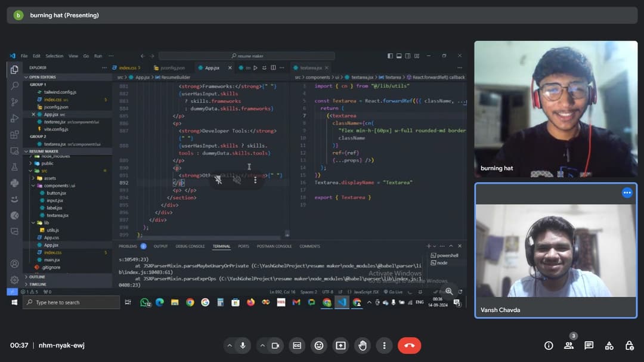Open the Activities panel
Screen dimensions: 644x362
pos(609,345)
